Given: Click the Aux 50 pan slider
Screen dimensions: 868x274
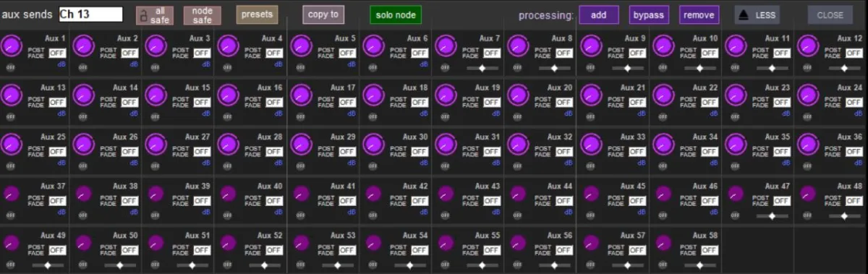Looking at the screenshot, I should pyautogui.click(x=120, y=266).
